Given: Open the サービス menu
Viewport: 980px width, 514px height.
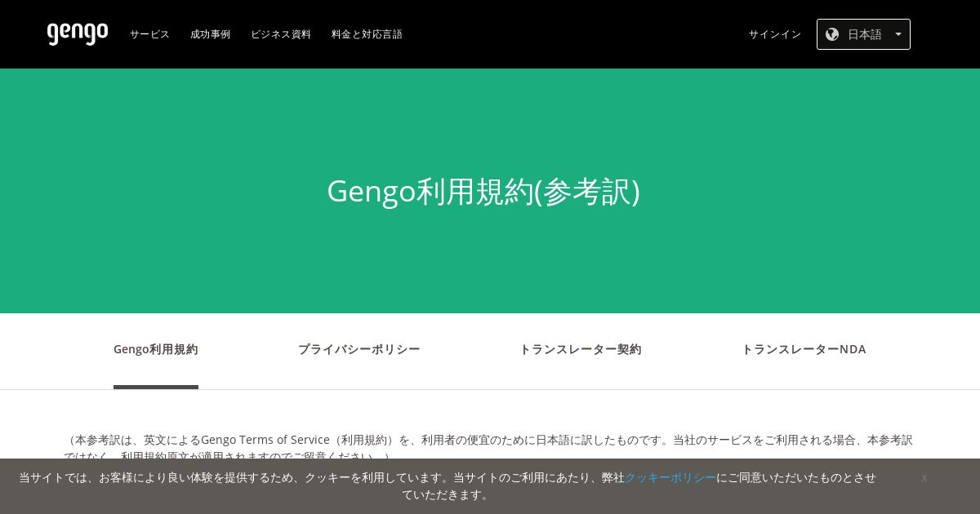Looking at the screenshot, I should [x=149, y=34].
